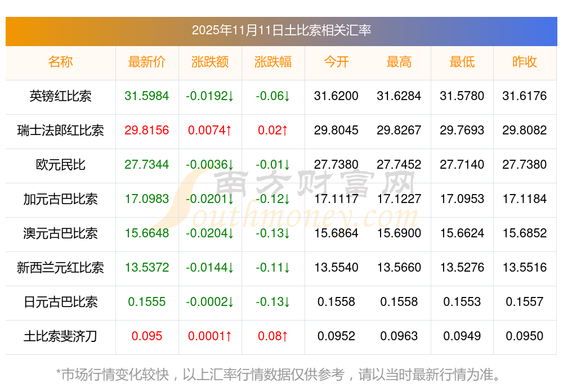
Task: Click change amount 0.0001↑
Action: (209, 336)
